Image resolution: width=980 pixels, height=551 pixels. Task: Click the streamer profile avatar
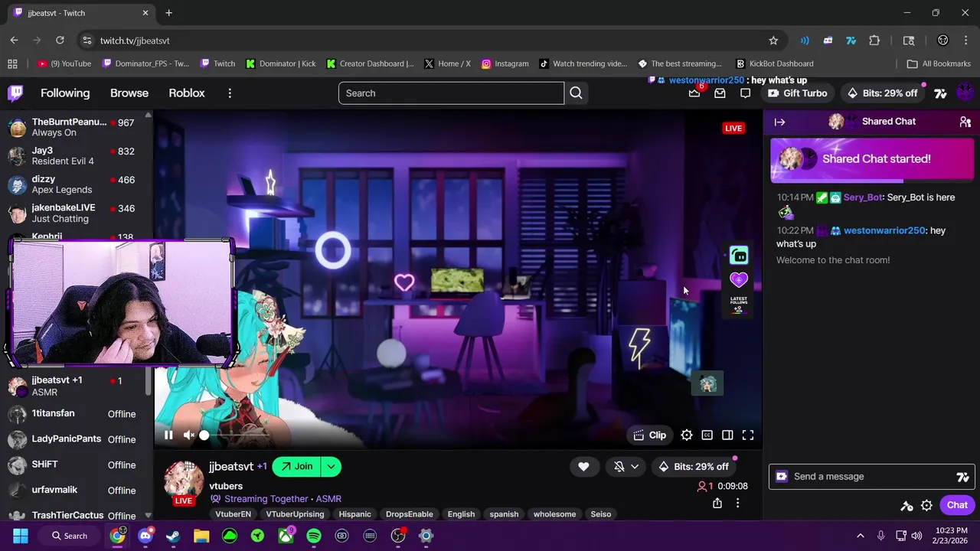(x=184, y=479)
